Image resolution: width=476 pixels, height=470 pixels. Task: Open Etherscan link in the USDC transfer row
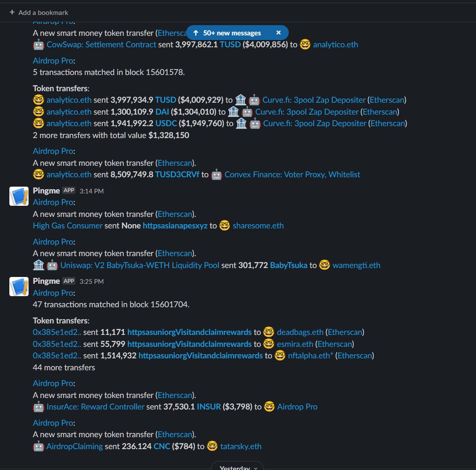[388, 123]
